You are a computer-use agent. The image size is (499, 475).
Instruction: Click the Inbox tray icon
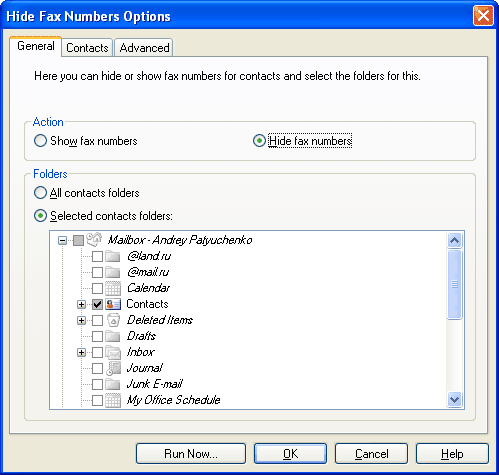[113, 352]
